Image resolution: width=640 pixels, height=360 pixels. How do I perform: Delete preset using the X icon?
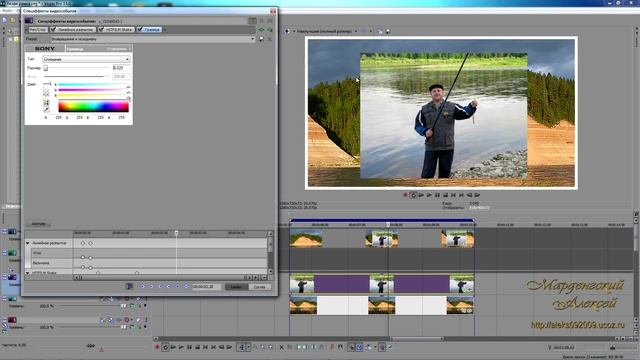coord(270,39)
